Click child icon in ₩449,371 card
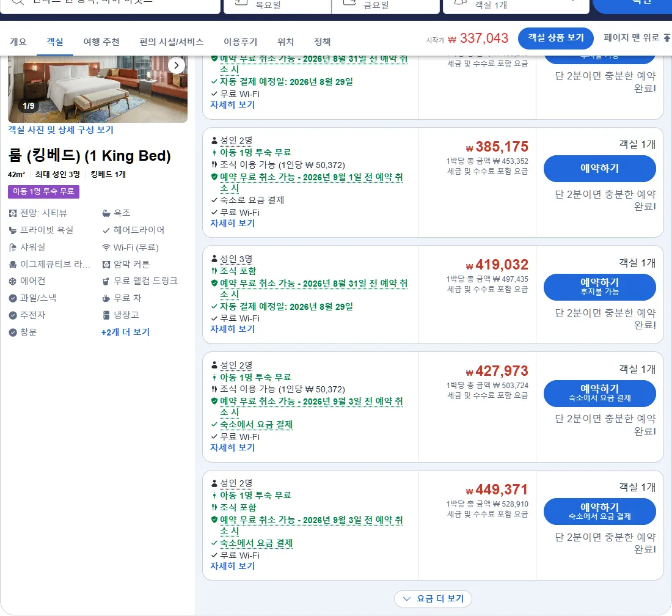 [x=214, y=496]
